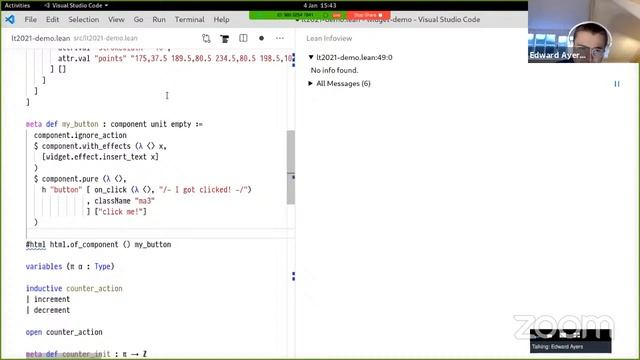Open the Terminal menu

pyautogui.click(x=190, y=19)
